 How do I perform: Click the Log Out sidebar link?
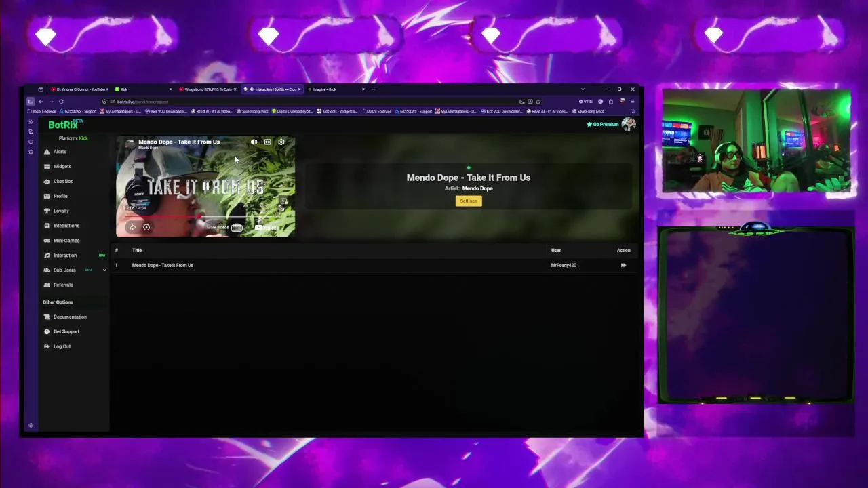pyautogui.click(x=62, y=346)
